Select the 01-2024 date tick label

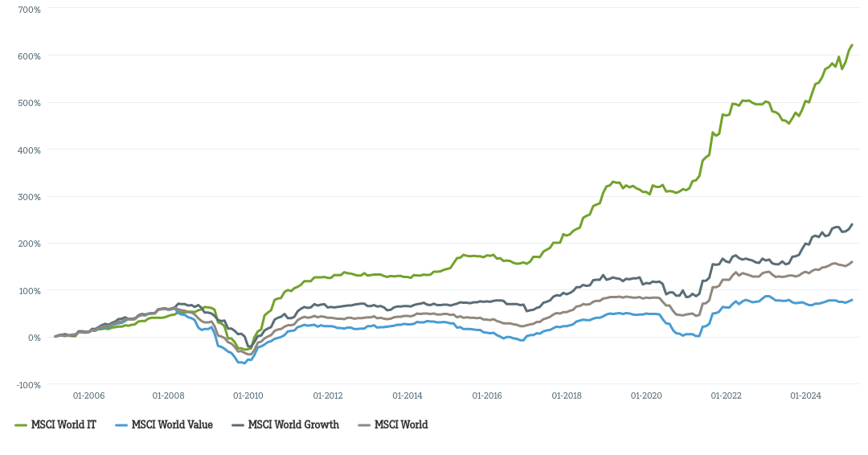point(805,396)
